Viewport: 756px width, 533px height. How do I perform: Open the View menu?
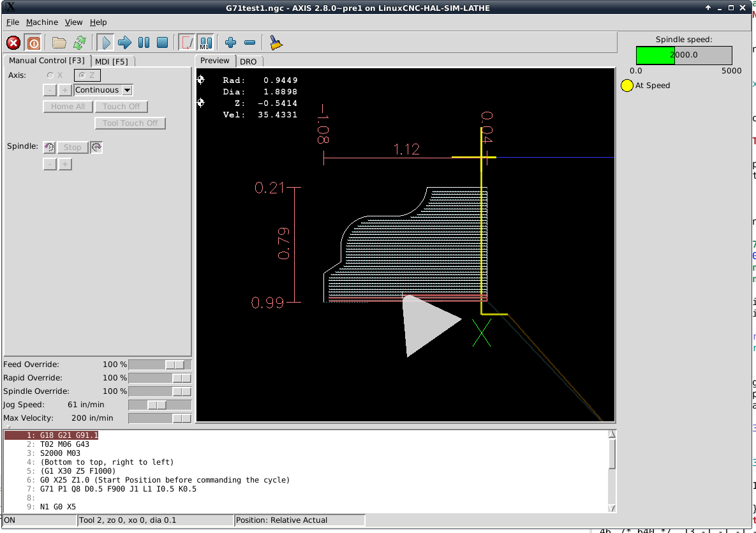pyautogui.click(x=74, y=22)
